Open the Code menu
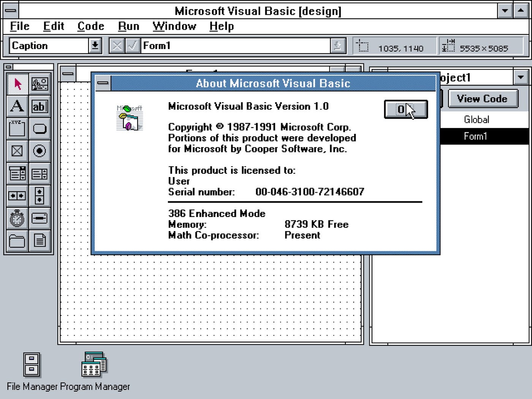This screenshot has height=399, width=532. pos(91,26)
